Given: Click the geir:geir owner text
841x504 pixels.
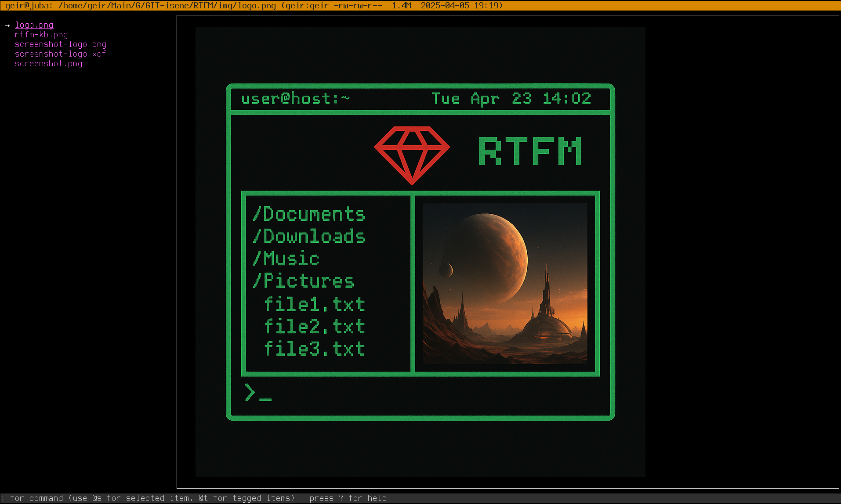Looking at the screenshot, I should coord(307,6).
